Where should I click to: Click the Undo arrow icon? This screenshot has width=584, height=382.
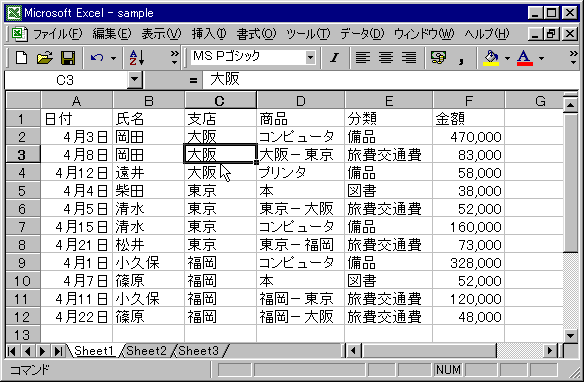point(97,58)
